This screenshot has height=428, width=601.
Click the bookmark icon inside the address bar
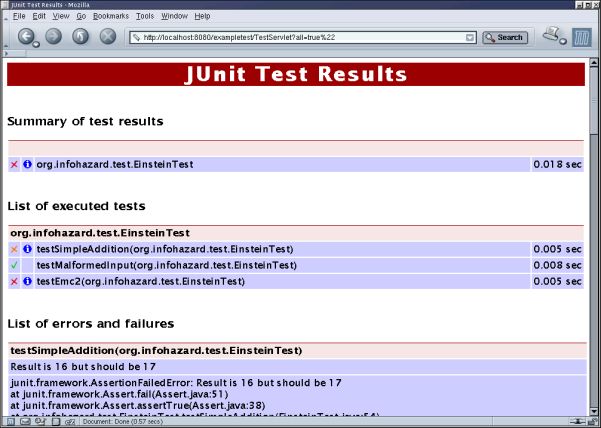136,38
